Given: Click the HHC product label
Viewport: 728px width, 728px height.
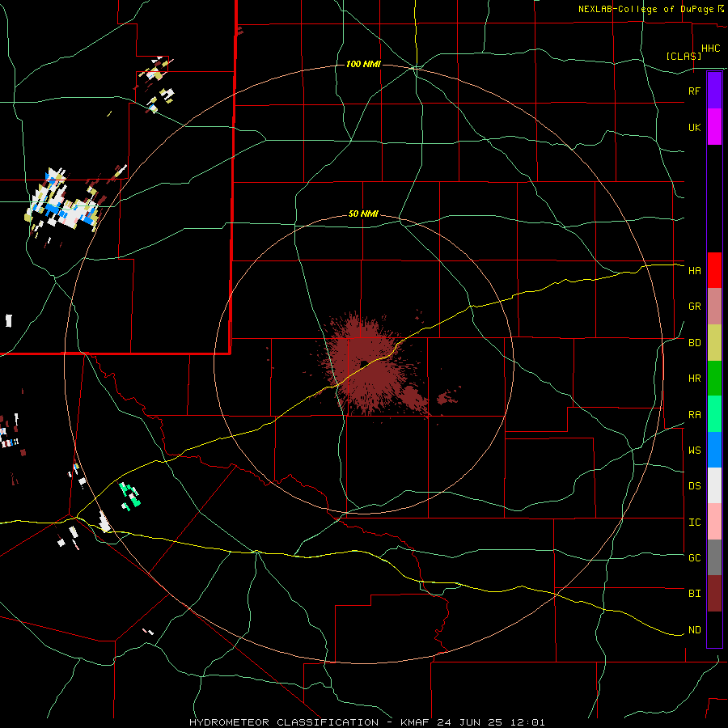Looking at the screenshot, I should 710,49.
